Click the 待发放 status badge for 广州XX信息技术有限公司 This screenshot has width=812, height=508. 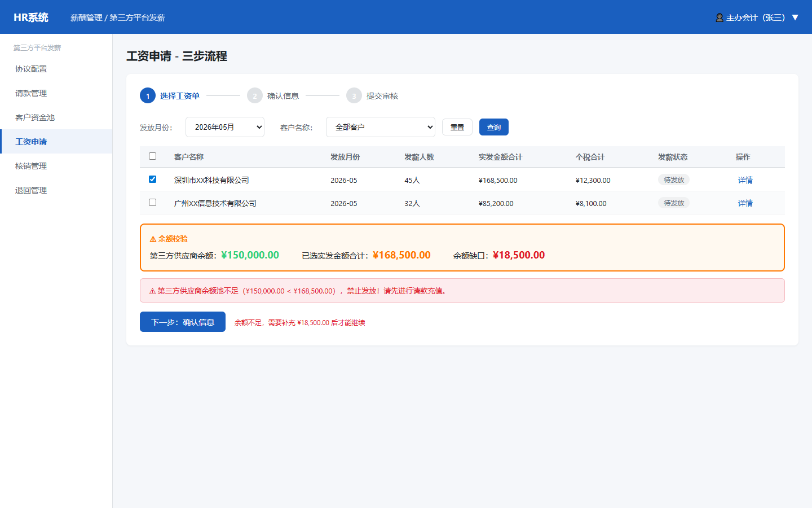tap(674, 203)
